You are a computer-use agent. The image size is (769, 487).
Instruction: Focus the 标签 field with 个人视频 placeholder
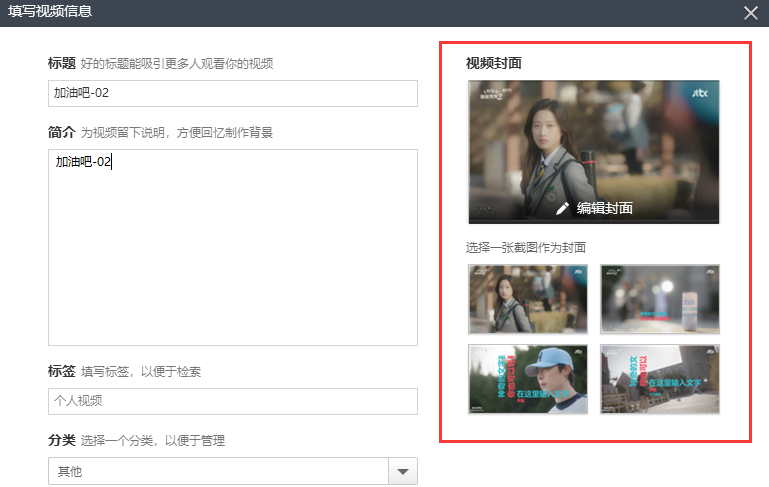[232, 401]
